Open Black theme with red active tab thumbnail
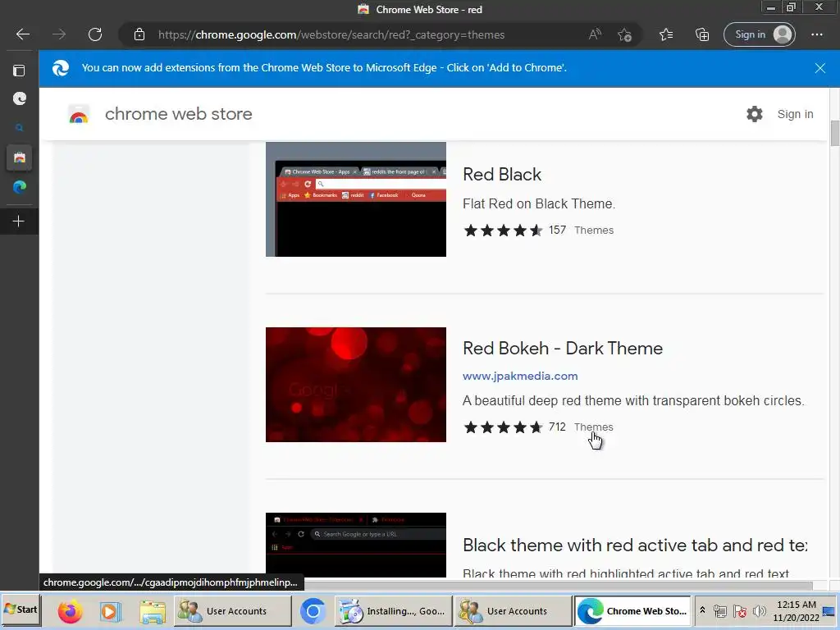Viewport: 840px width, 630px height. click(x=356, y=545)
